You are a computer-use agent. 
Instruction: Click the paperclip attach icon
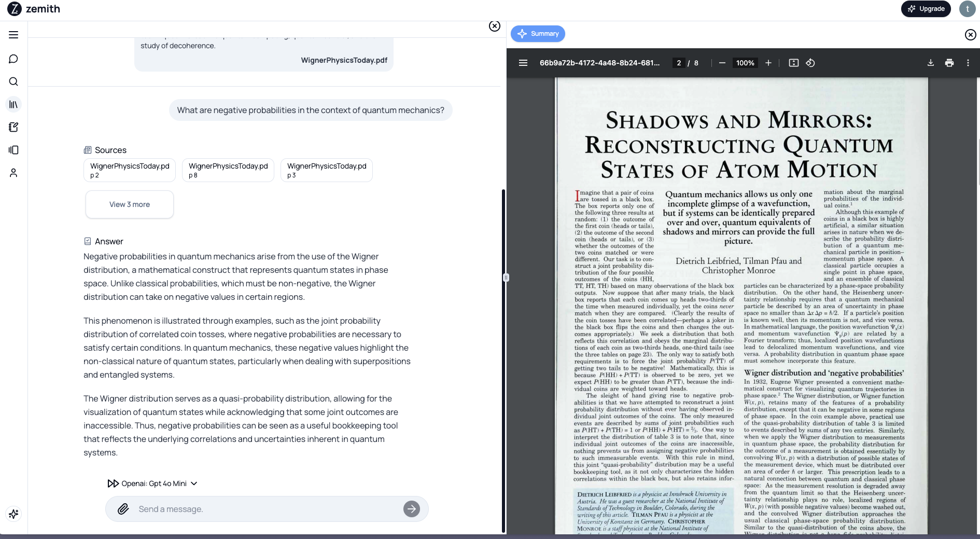pos(123,509)
